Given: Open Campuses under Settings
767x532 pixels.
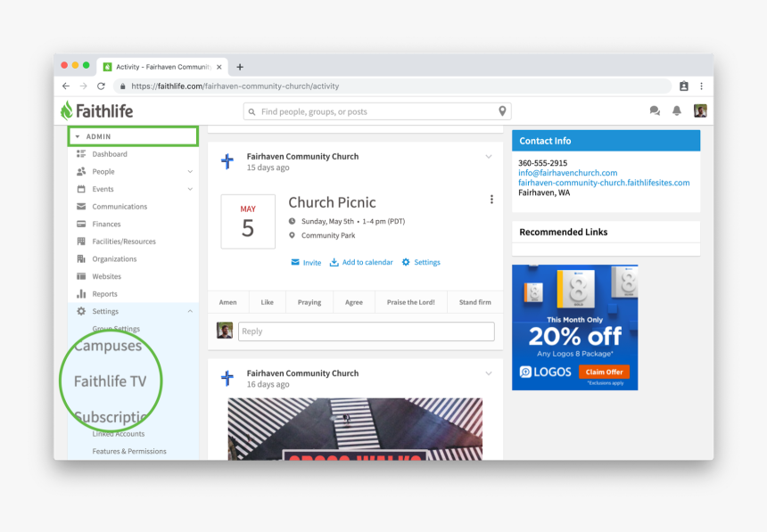Looking at the screenshot, I should (x=108, y=346).
